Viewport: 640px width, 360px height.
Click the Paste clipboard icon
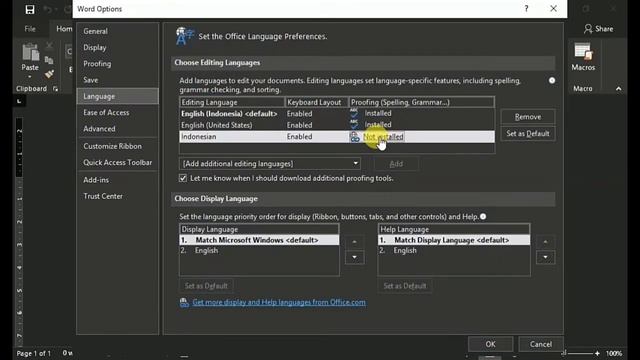coord(30,52)
